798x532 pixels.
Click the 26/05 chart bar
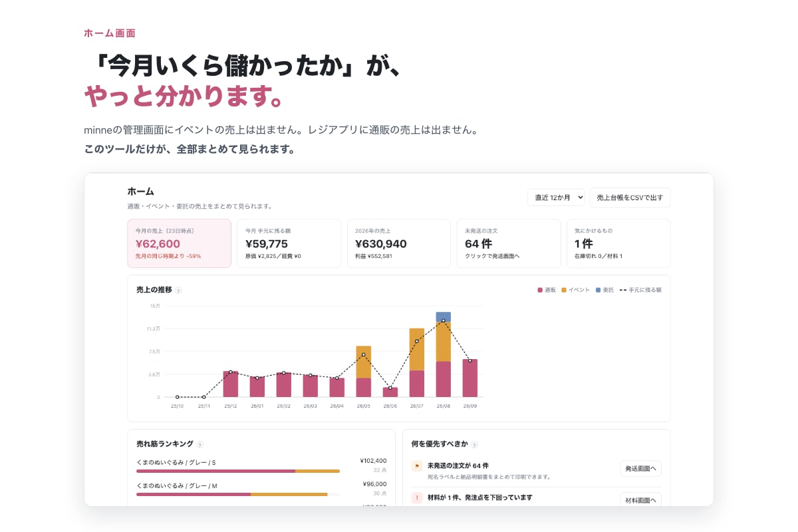(364, 371)
